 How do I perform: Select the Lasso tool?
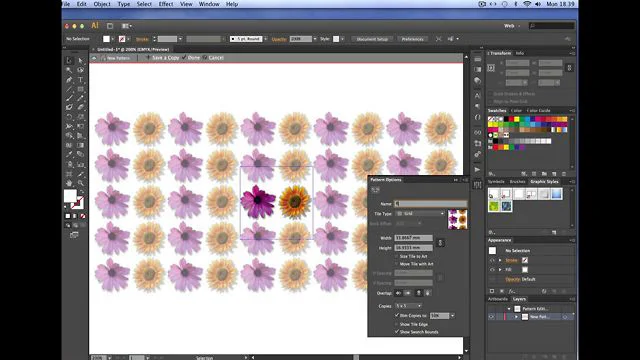click(80, 70)
